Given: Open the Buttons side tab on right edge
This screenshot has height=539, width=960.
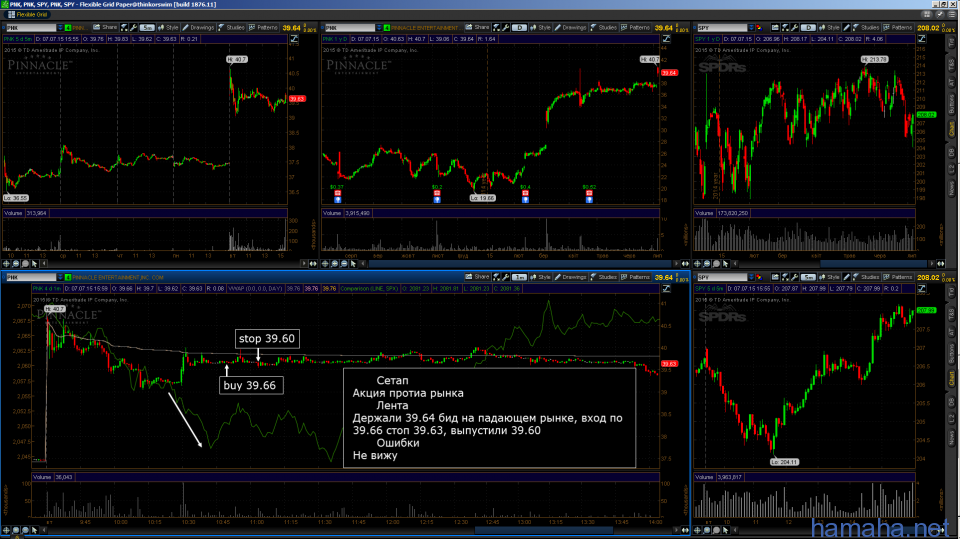Looking at the screenshot, I should 951,103.
